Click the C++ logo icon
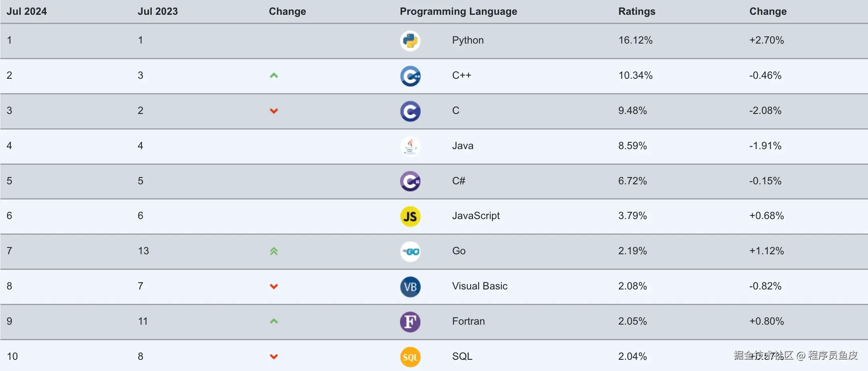 (x=410, y=76)
